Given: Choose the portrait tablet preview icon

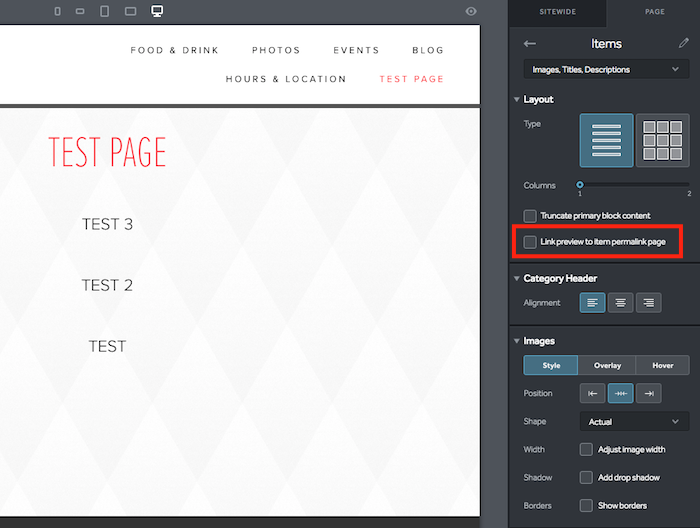Looking at the screenshot, I should (x=104, y=11).
